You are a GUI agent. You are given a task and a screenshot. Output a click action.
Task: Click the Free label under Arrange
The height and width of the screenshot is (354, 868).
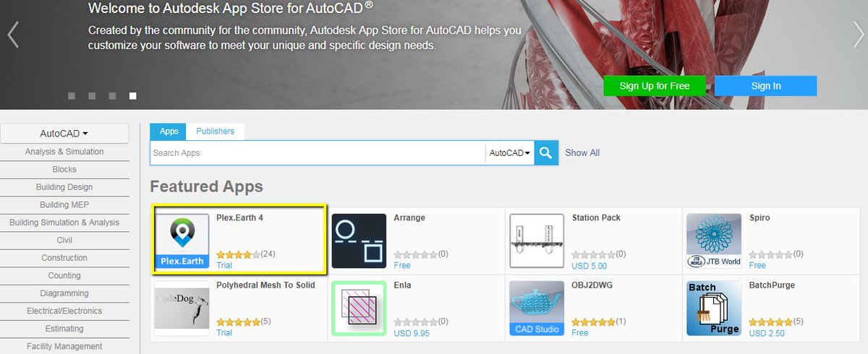(402, 266)
